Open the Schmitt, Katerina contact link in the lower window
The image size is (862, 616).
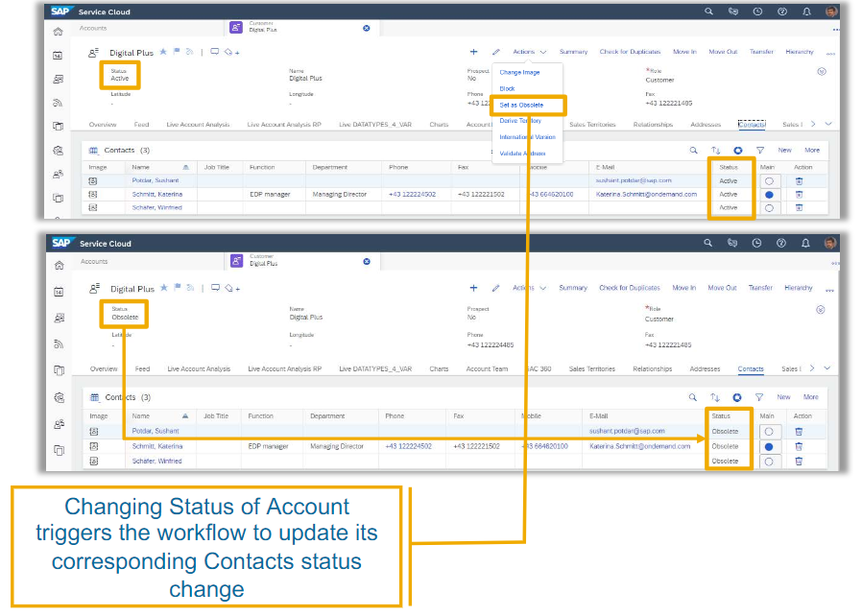(157, 446)
